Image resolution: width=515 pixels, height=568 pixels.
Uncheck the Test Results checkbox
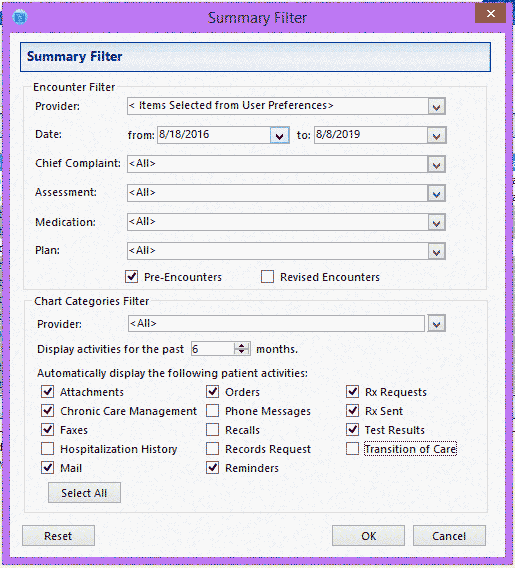tap(352, 430)
